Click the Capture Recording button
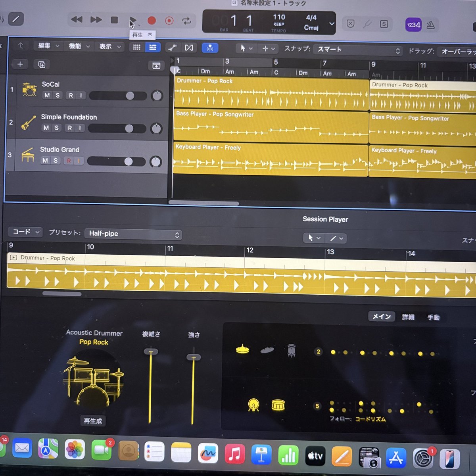The height and width of the screenshot is (476, 476). click(x=169, y=21)
